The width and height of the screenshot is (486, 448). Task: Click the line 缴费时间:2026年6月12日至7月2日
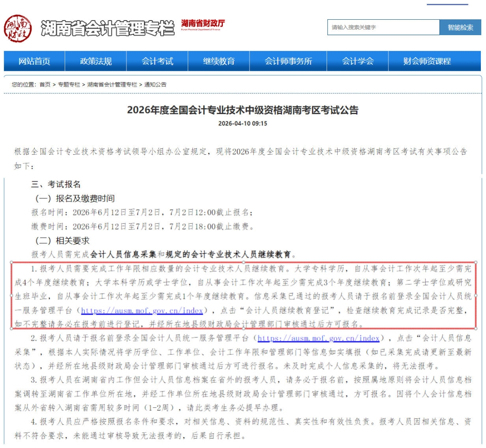pos(143,227)
